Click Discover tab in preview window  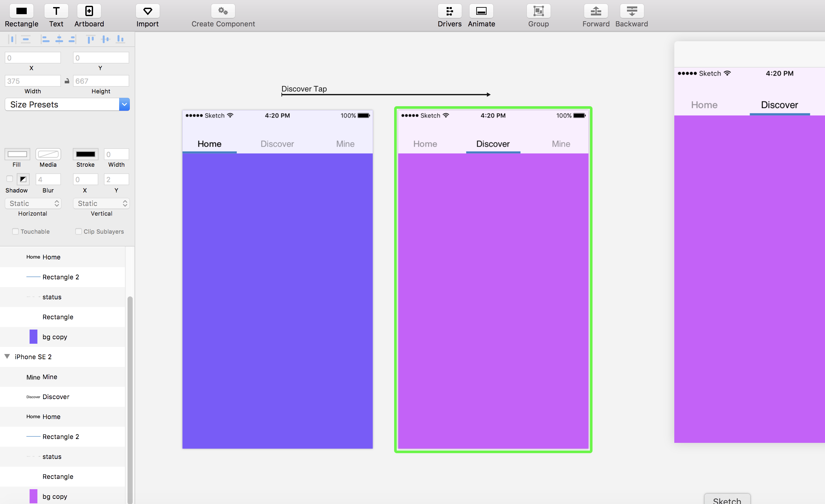point(780,105)
